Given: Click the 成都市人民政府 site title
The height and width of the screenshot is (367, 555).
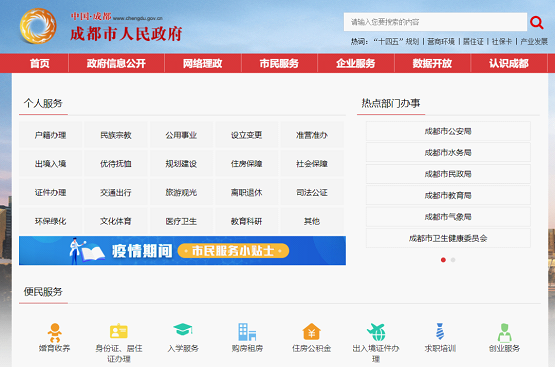Looking at the screenshot, I should (126, 34).
